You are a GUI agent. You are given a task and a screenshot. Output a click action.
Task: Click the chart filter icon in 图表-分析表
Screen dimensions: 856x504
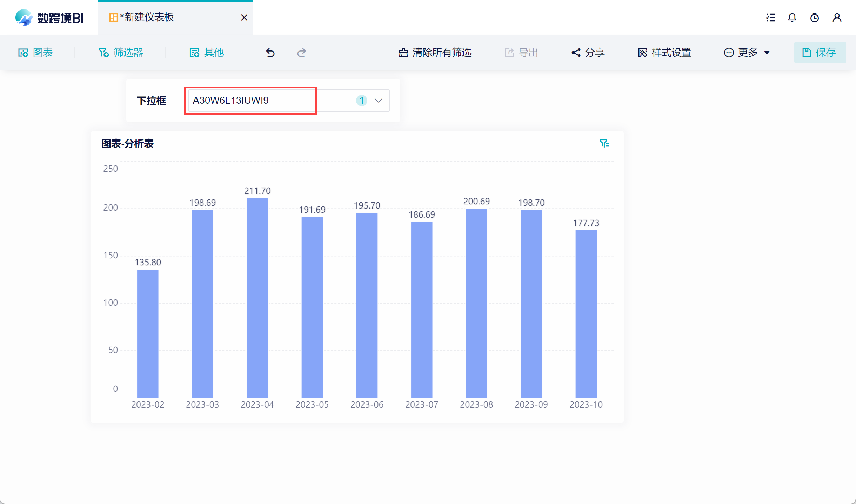(x=604, y=143)
